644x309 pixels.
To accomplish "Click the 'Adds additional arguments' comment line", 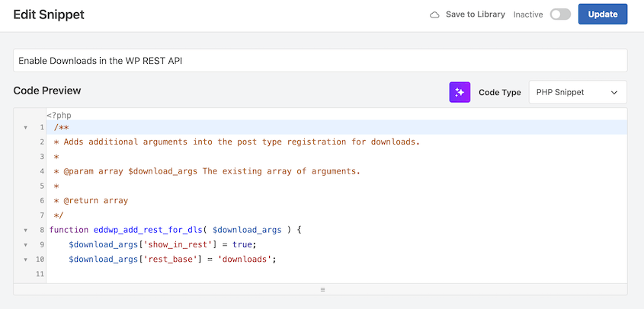I will point(236,142).
